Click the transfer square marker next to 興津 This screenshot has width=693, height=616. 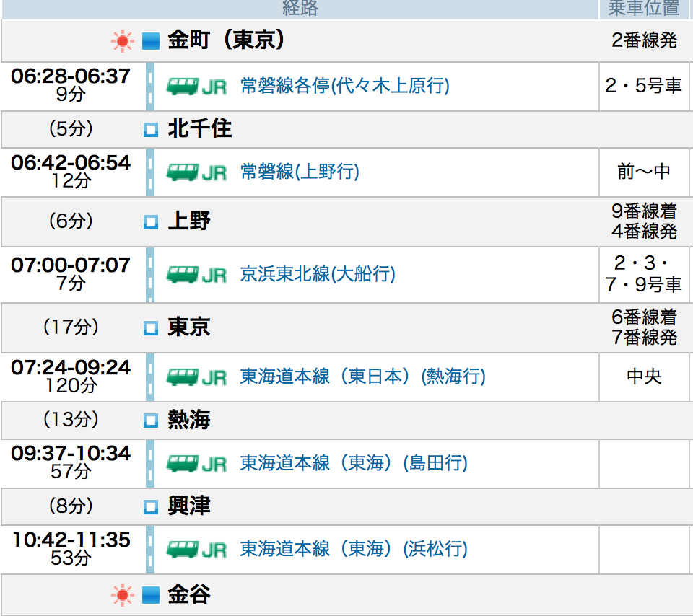coord(151,507)
